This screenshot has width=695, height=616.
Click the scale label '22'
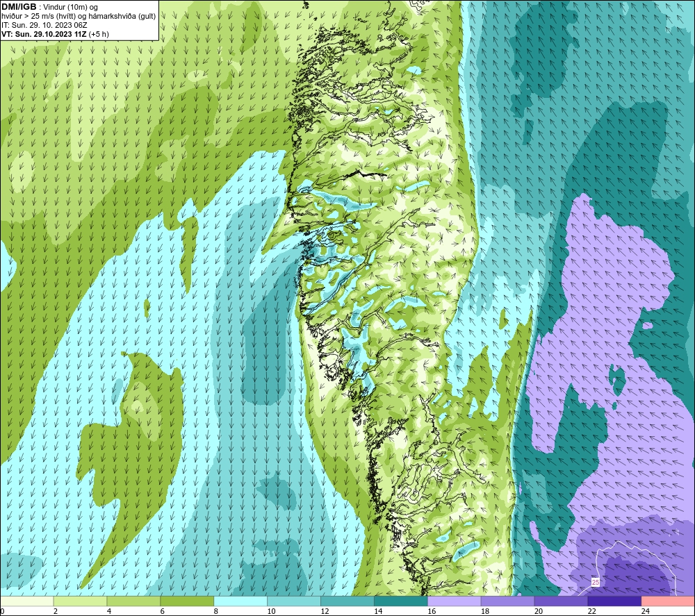coord(591,611)
